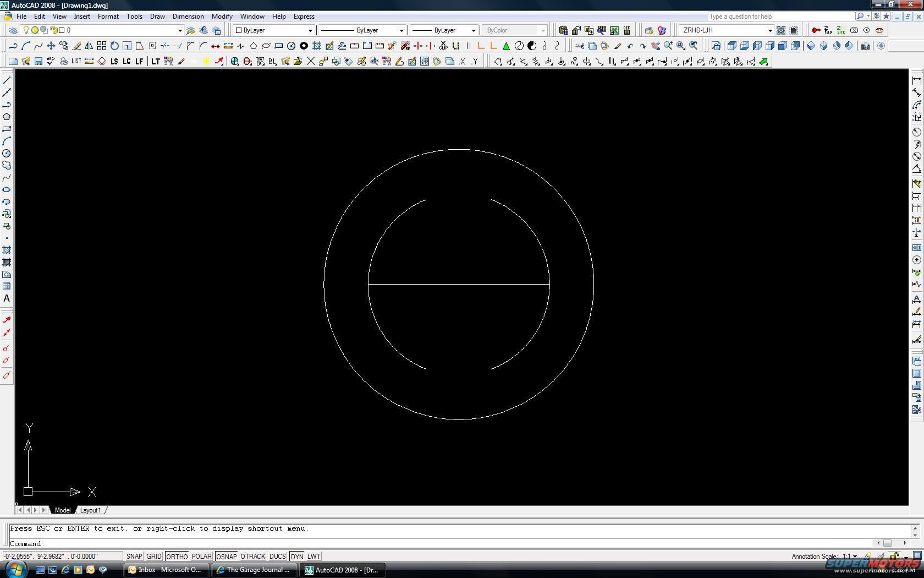
Task: Toggle ORTHO mode in status bar
Action: [177, 557]
